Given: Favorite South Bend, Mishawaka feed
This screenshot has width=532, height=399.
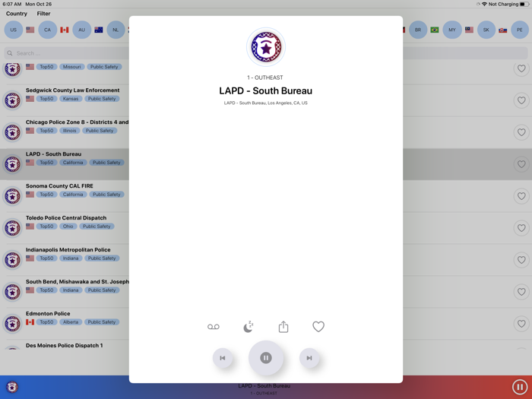Looking at the screenshot, I should [521, 292].
